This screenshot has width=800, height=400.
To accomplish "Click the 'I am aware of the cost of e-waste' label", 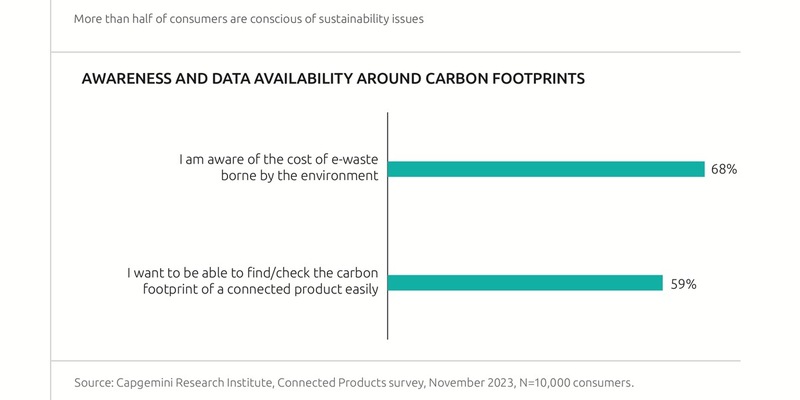I will 278,159.
